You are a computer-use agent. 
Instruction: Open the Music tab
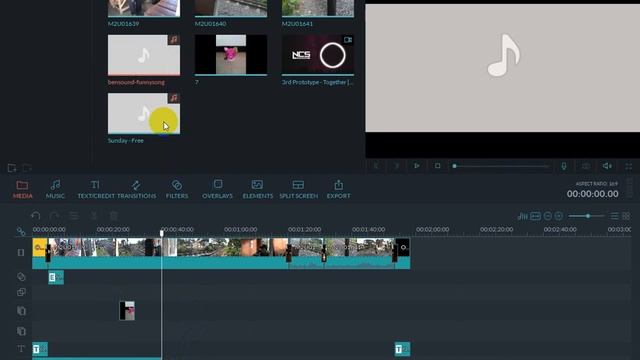pyautogui.click(x=55, y=189)
